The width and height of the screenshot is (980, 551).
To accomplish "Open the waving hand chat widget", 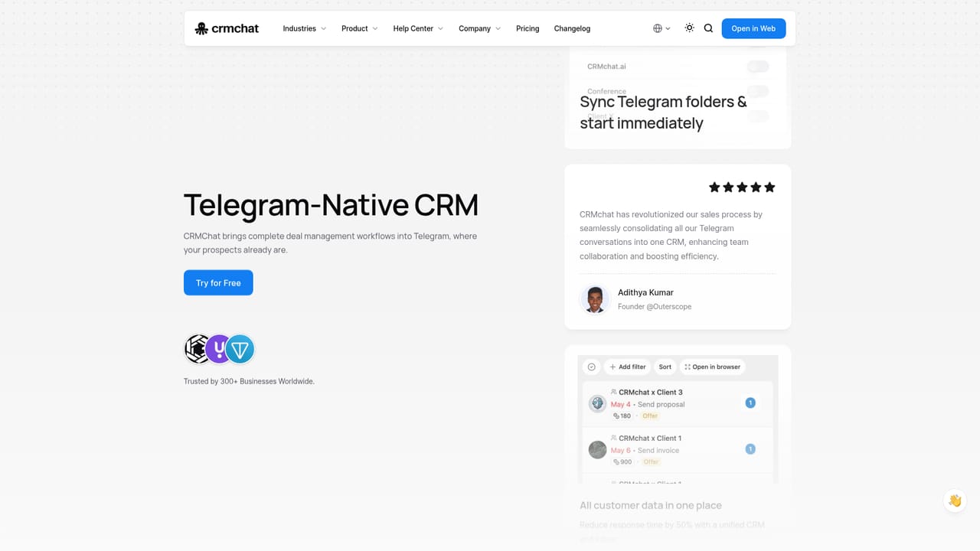I will (x=955, y=500).
